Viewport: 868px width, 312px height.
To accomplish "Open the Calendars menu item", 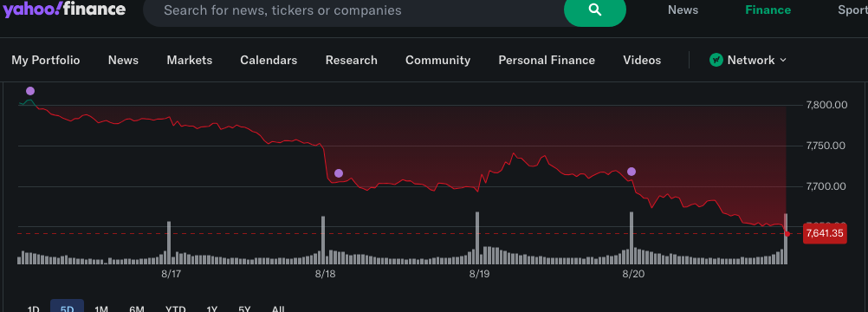I will coord(269,60).
